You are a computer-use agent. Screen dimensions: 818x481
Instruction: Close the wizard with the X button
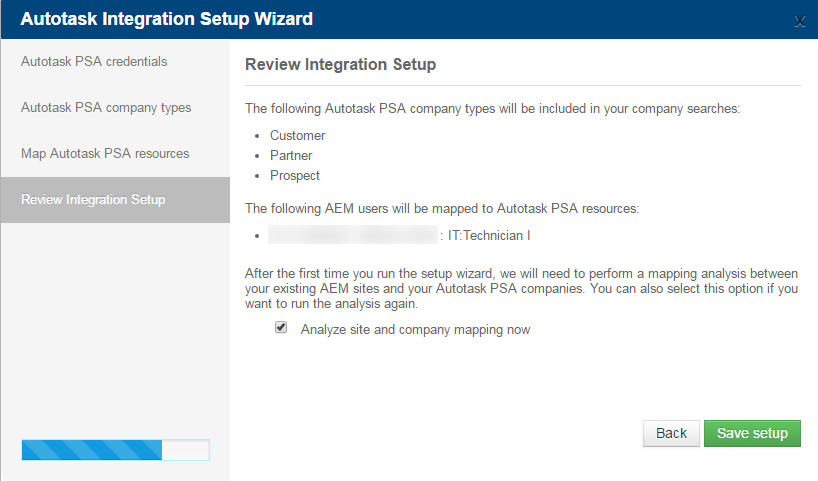[799, 21]
